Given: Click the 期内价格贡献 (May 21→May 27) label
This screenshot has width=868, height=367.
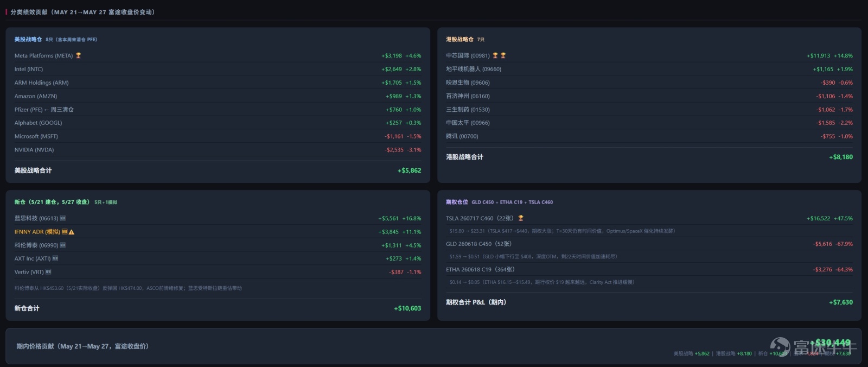Looking at the screenshot, I should point(82,346).
